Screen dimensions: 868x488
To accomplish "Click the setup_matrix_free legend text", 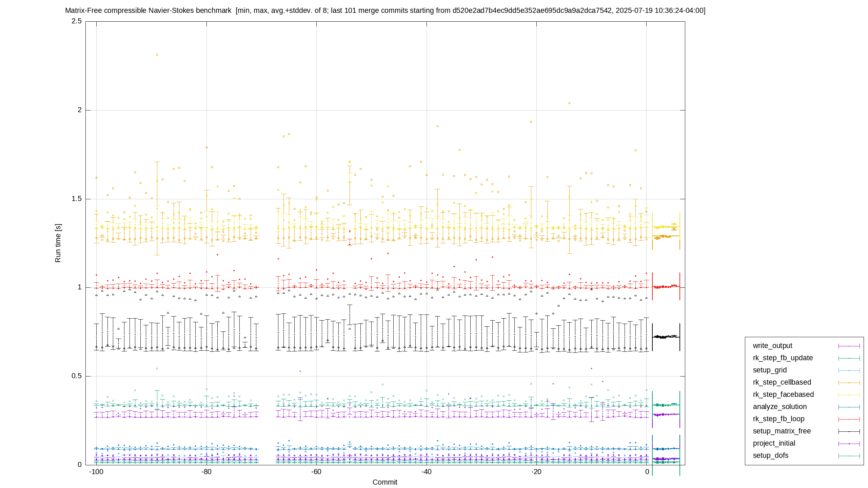I will [x=782, y=431].
